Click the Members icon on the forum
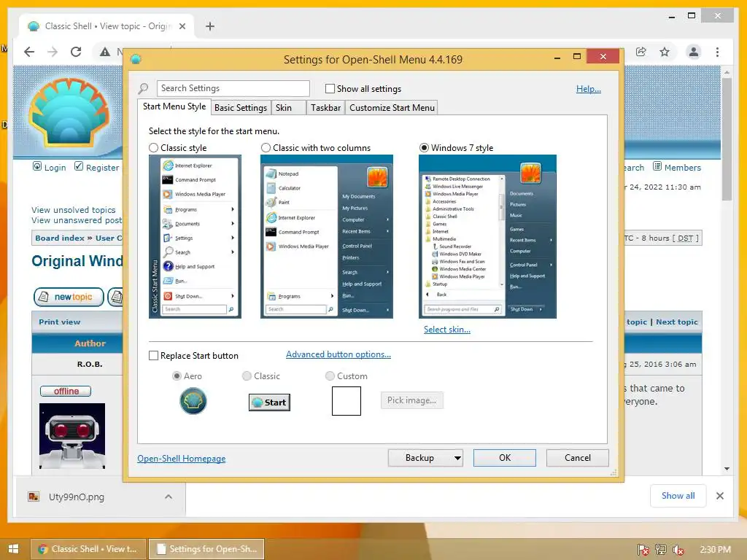Screen dimensions: 747x560 657,166
